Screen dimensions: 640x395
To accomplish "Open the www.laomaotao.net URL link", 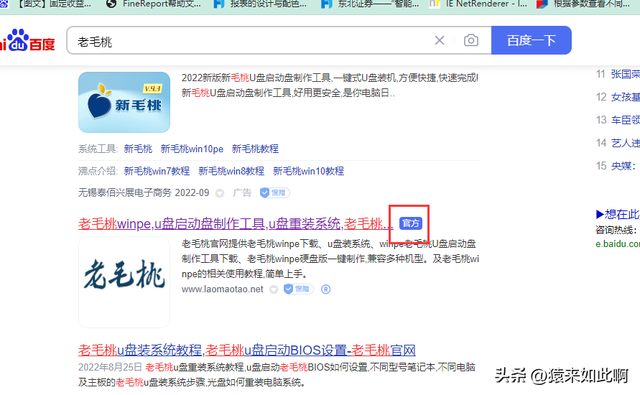I will point(222,289).
